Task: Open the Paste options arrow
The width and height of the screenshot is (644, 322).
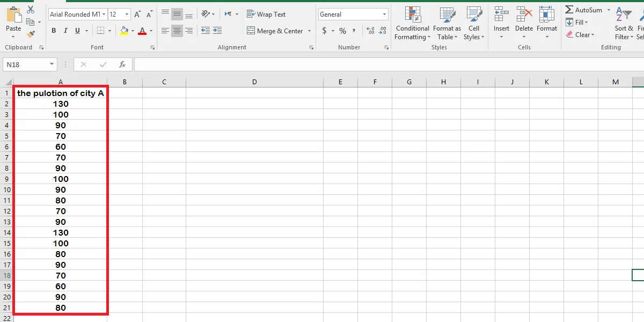Action: pos(13,36)
